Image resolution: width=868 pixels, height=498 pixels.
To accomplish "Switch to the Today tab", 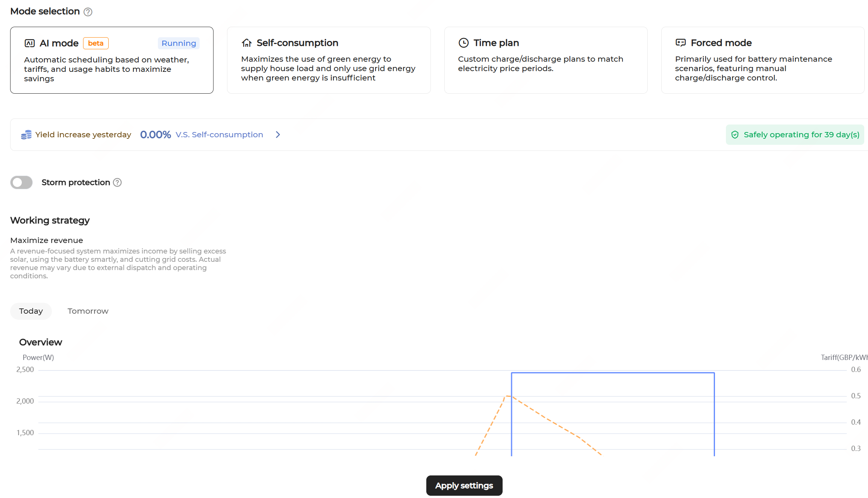I will (x=31, y=311).
